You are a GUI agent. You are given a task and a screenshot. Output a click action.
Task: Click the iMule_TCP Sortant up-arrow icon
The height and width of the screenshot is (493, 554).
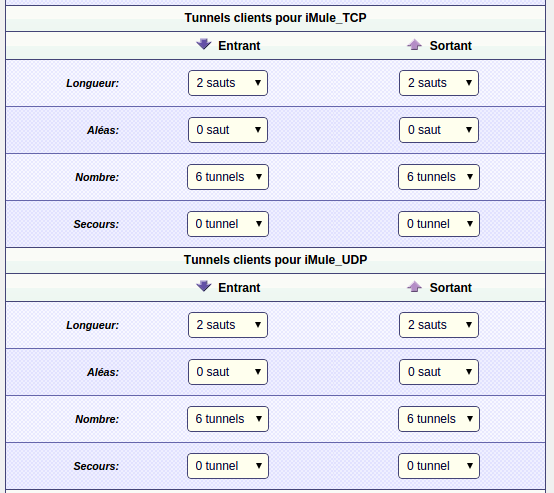(414, 45)
